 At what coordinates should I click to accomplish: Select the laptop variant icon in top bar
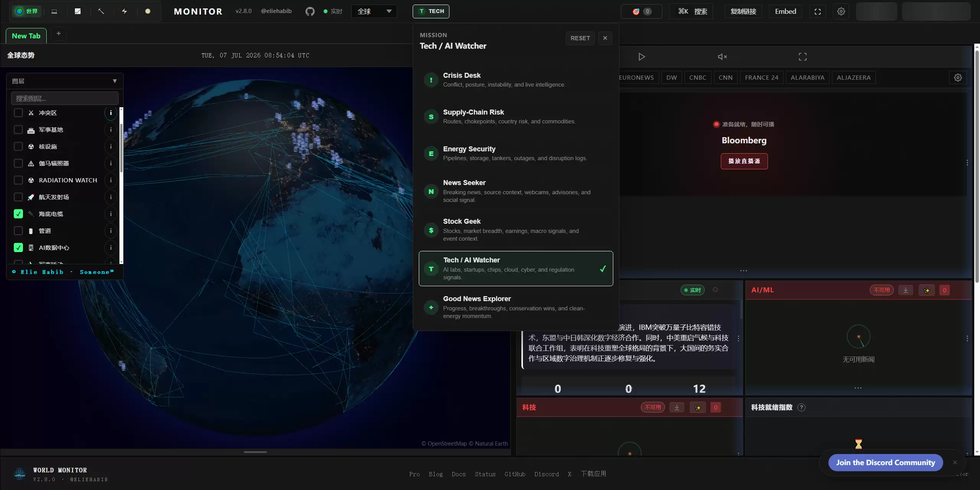click(54, 11)
